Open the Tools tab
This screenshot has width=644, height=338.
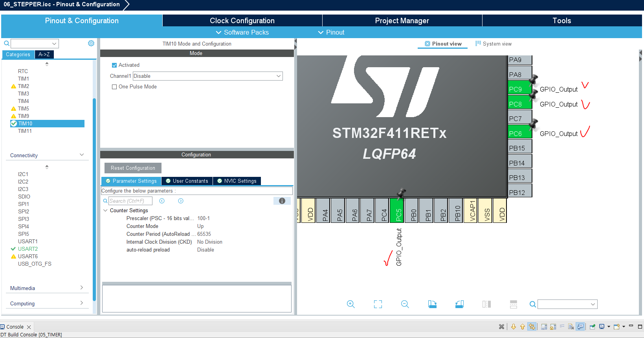point(562,20)
